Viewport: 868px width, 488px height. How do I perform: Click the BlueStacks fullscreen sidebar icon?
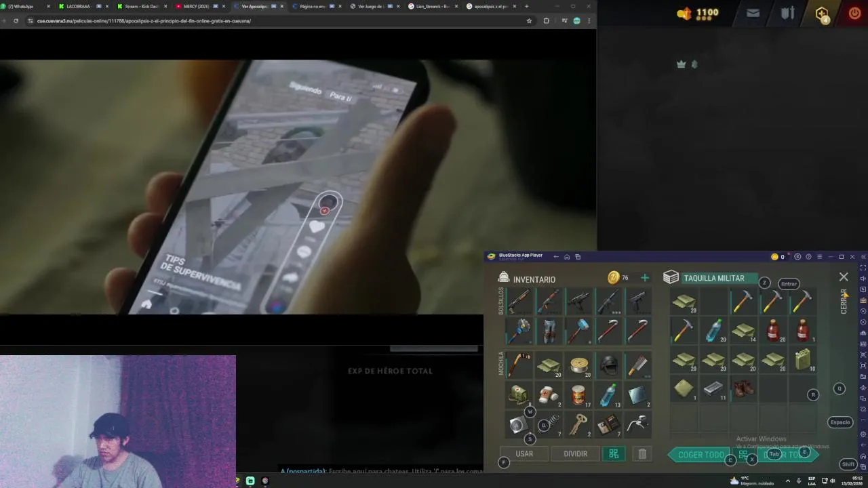863,268
